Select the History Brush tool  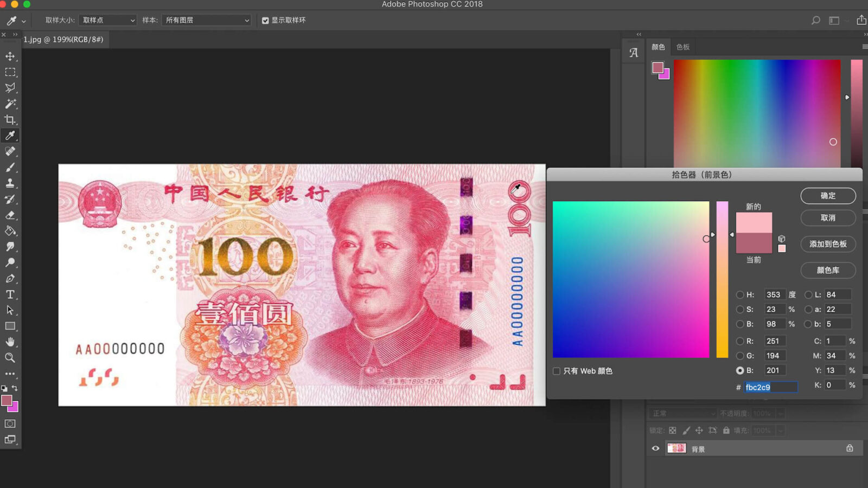[10, 199]
